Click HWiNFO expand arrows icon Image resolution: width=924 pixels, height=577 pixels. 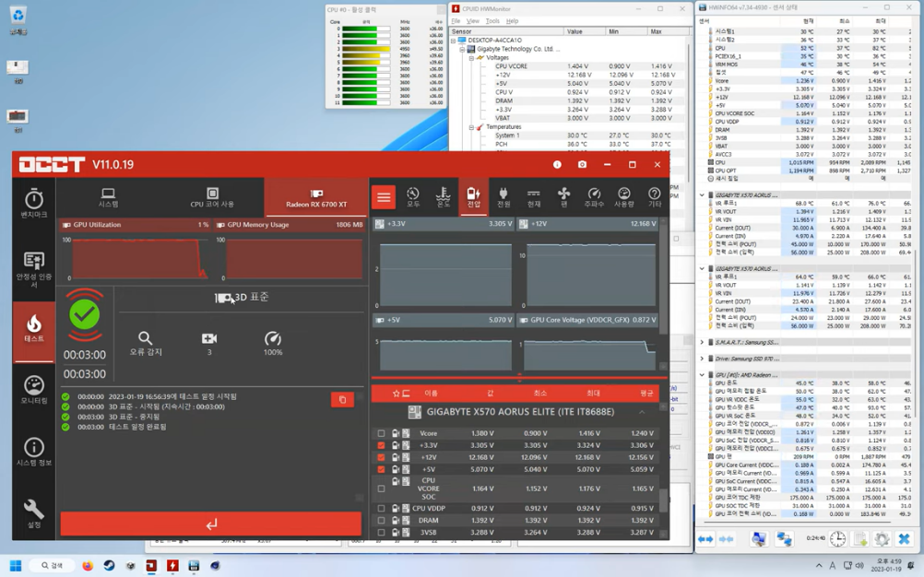[705, 538]
